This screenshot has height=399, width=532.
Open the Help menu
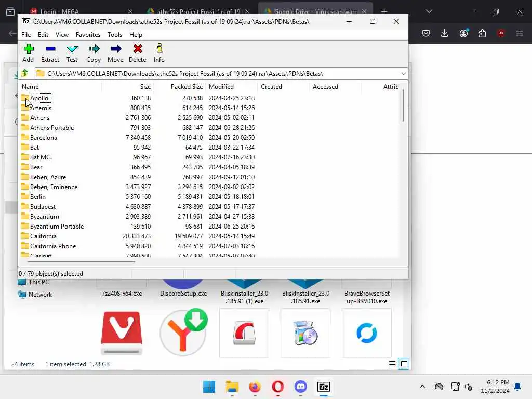pos(136,35)
